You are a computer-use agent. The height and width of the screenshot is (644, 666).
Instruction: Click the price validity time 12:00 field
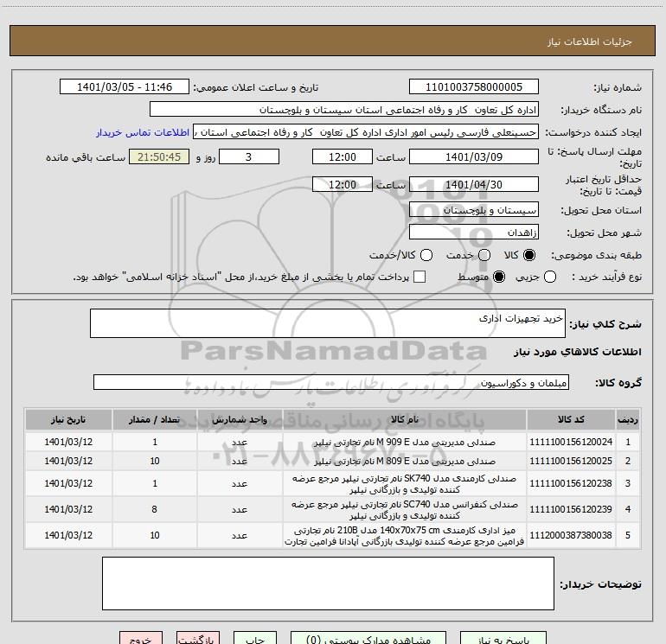(x=343, y=184)
